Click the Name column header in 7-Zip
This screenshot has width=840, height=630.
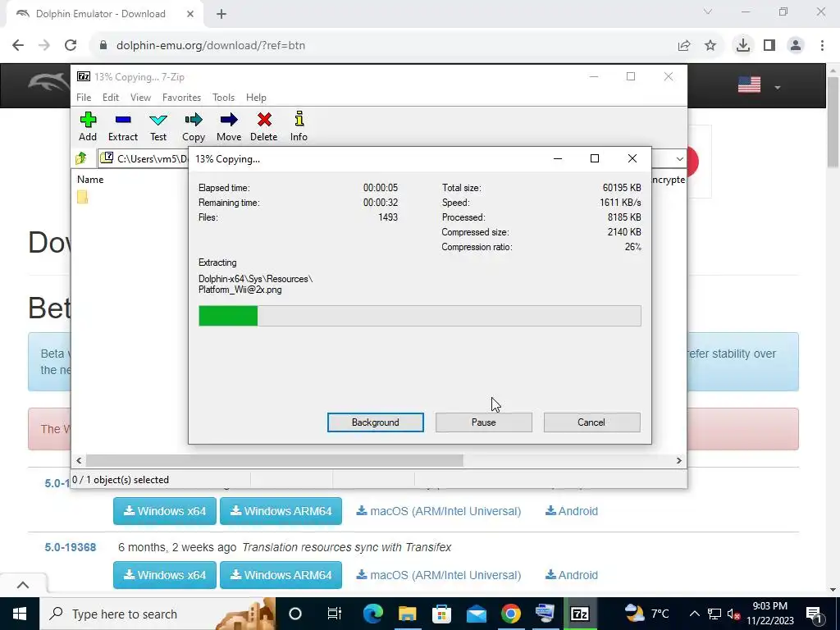(90, 180)
